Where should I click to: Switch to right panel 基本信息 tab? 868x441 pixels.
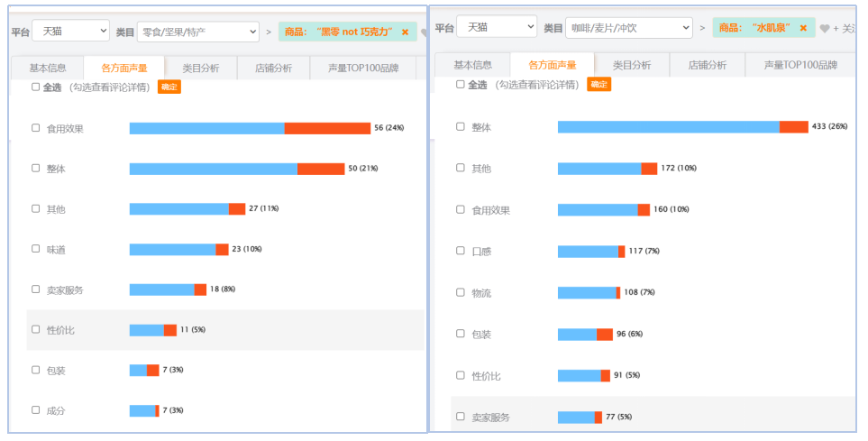pyautogui.click(x=472, y=65)
